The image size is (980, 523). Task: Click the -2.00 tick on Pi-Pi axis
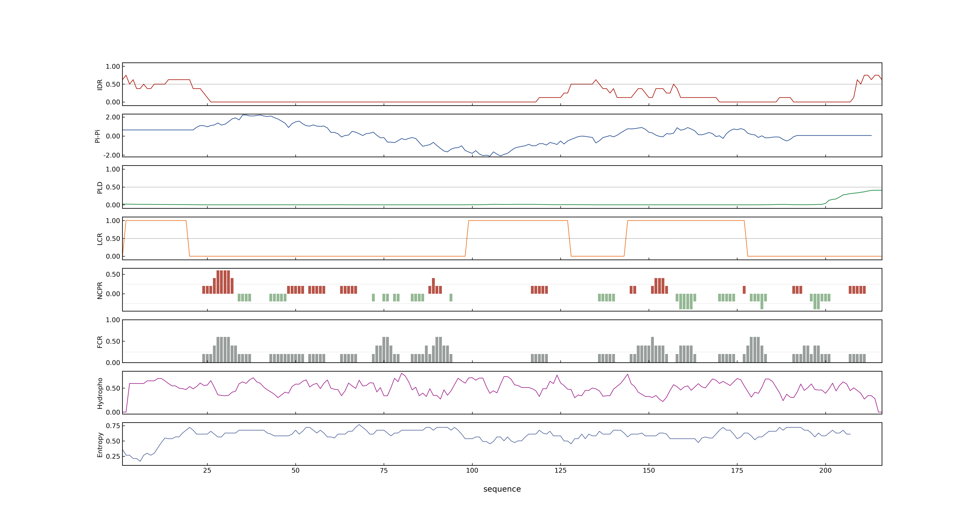pos(111,155)
